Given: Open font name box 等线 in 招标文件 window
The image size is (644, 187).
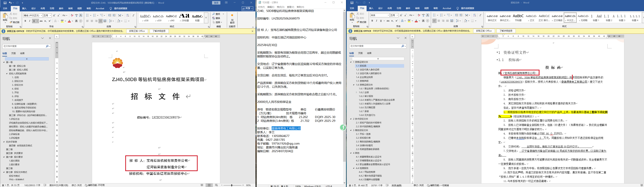Looking at the screenshot, I should pyautogui.click(x=33, y=16).
